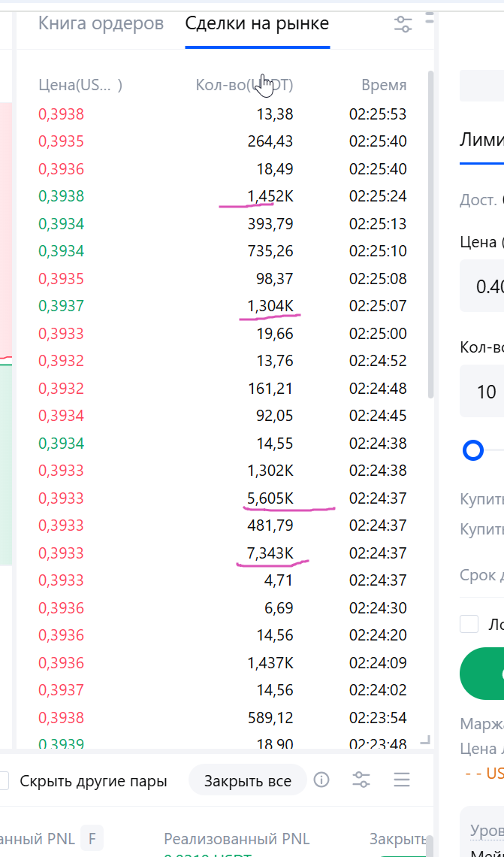Click the Время column header

tap(384, 85)
